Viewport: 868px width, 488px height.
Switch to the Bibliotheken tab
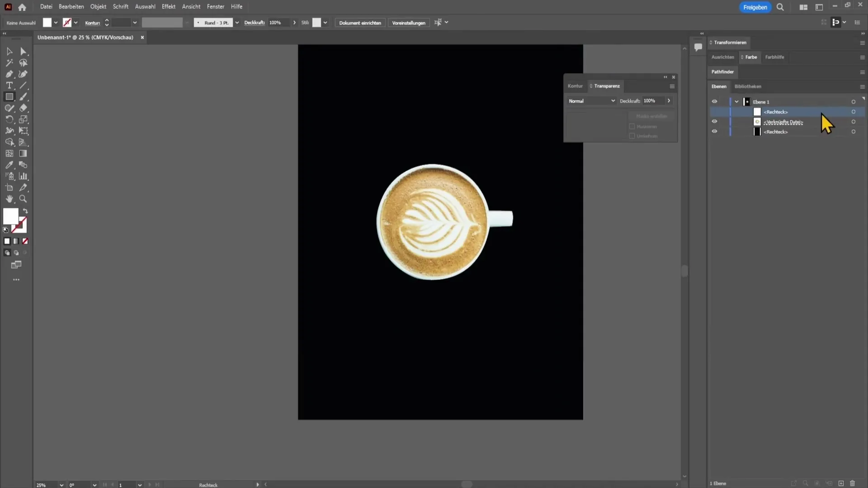pos(748,86)
